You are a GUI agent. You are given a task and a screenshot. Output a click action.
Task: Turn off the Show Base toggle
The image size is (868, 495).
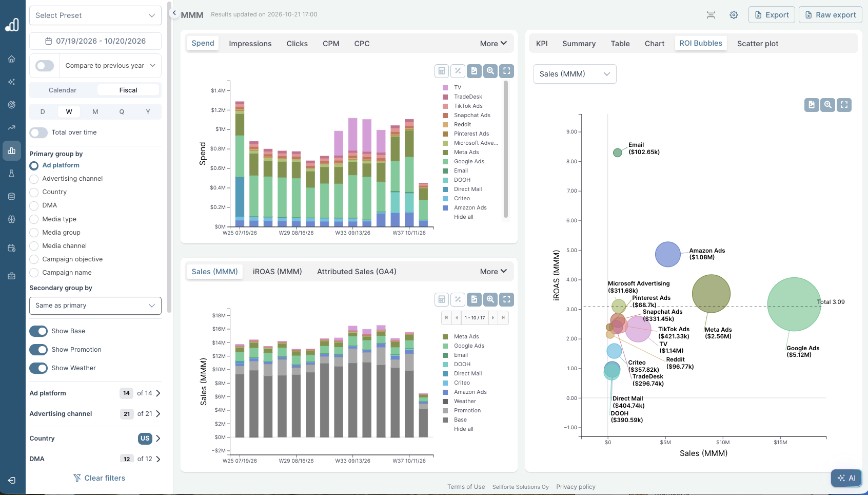tap(38, 331)
